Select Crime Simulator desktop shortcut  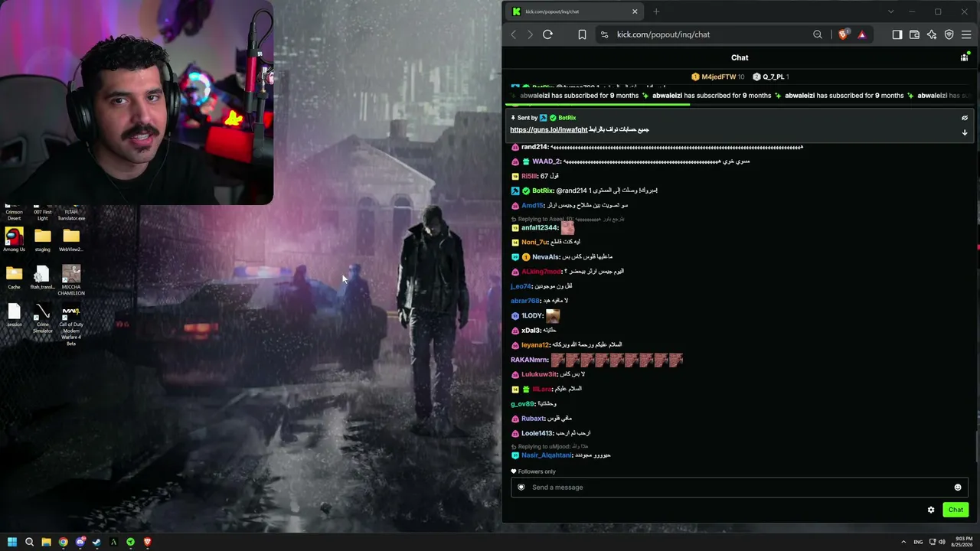pyautogui.click(x=43, y=318)
